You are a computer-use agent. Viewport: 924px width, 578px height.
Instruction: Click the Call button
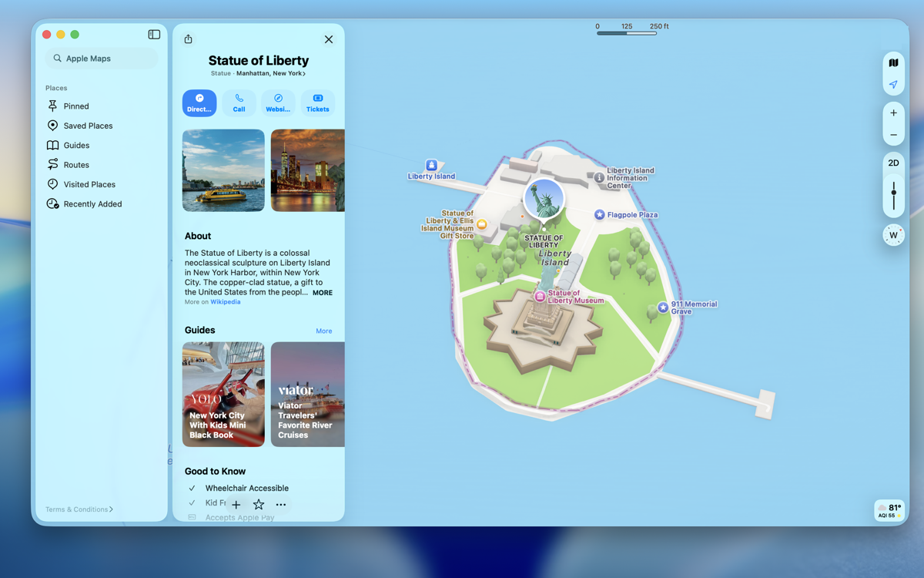pos(239,102)
